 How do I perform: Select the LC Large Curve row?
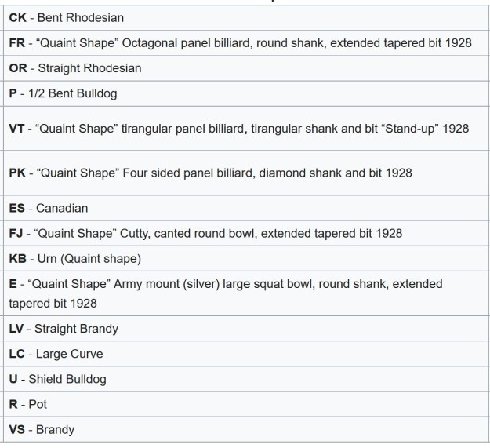coord(56,354)
